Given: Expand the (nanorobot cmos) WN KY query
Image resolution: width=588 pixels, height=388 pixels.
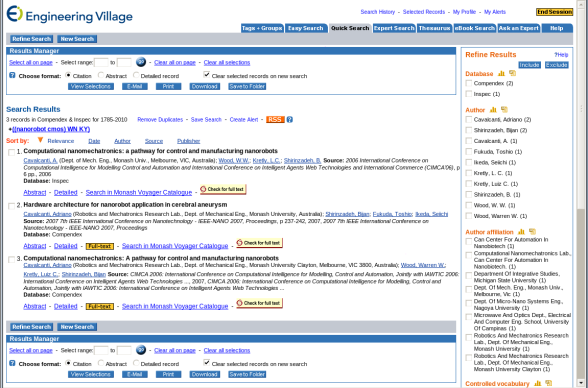Looking at the screenshot, I should coord(10,129).
